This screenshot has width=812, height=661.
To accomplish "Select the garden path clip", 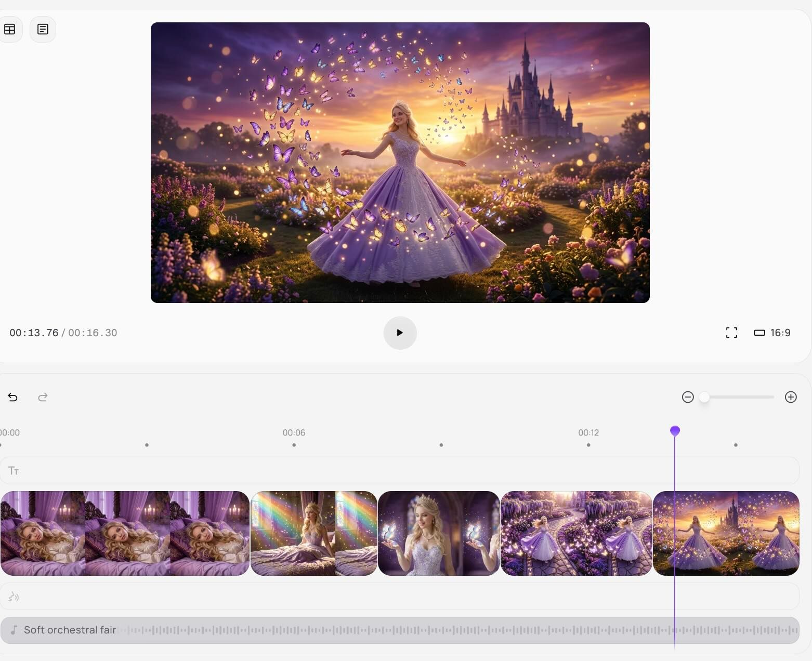I will (576, 533).
